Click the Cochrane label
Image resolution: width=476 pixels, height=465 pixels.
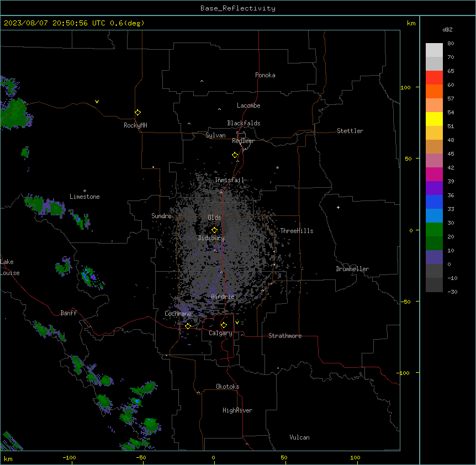178,314
